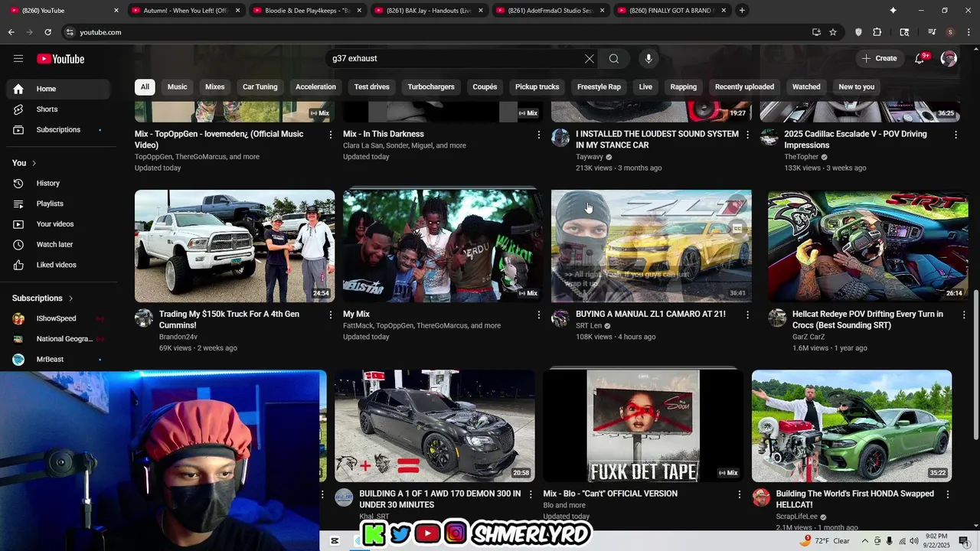
Task: Play the yellow ZL1 Camaro thumbnail
Action: pyautogui.click(x=652, y=246)
